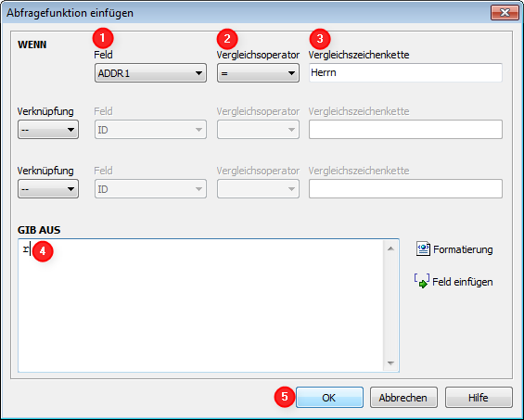Click the second row Vergleichszeichenkette field
This screenshot has height=420, width=524.
pos(405,129)
